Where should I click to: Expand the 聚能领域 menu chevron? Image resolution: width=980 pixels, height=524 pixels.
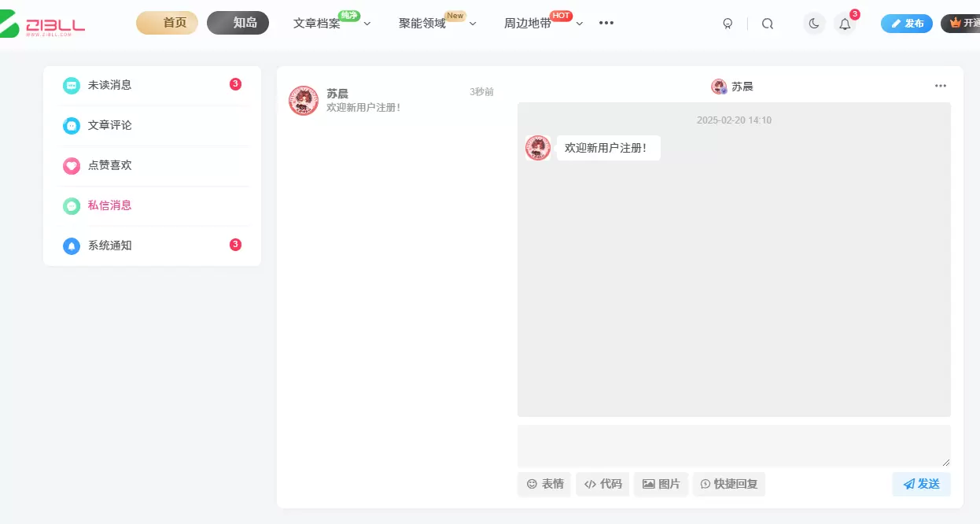point(473,24)
